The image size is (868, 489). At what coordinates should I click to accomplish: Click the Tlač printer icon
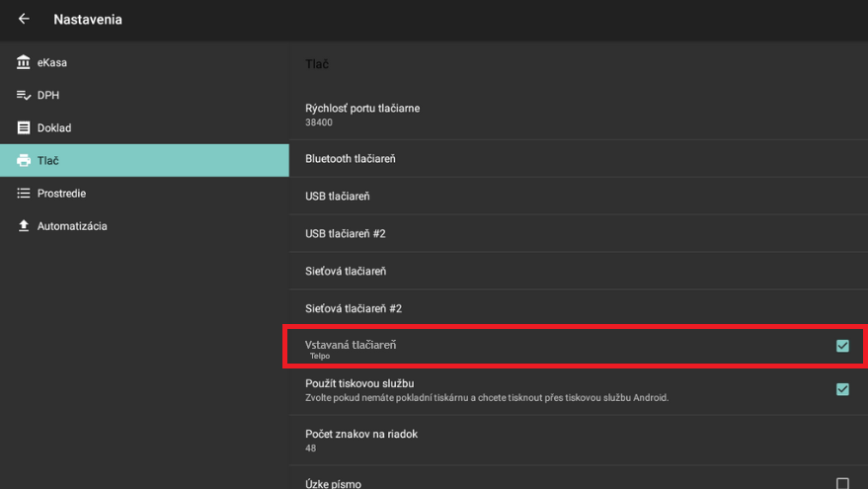24,161
